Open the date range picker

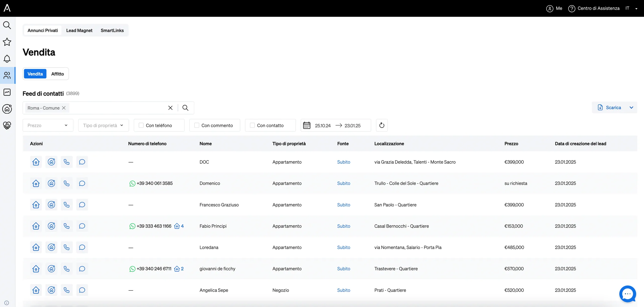[336, 125]
